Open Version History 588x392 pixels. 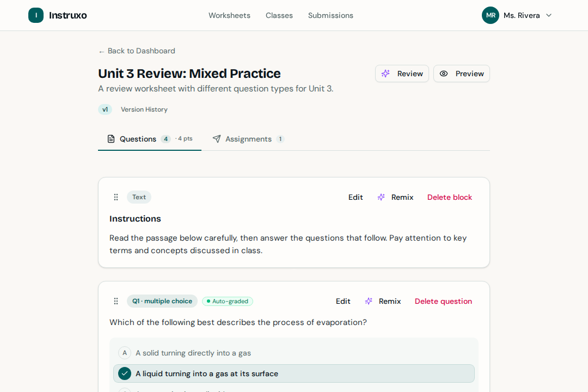pos(144,109)
